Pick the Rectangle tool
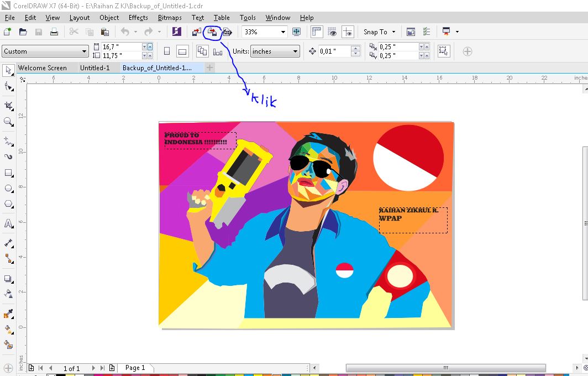588x376 pixels. (8, 173)
